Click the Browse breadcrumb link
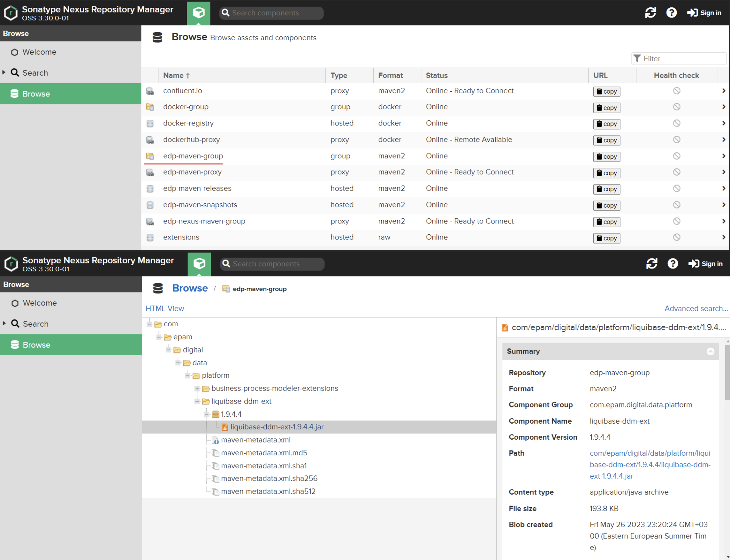 click(x=190, y=288)
